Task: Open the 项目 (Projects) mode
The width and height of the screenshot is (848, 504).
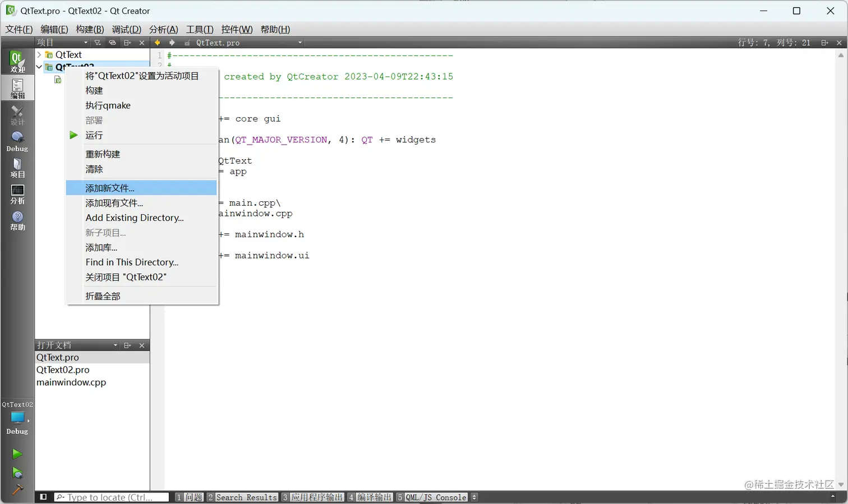Action: [17, 168]
